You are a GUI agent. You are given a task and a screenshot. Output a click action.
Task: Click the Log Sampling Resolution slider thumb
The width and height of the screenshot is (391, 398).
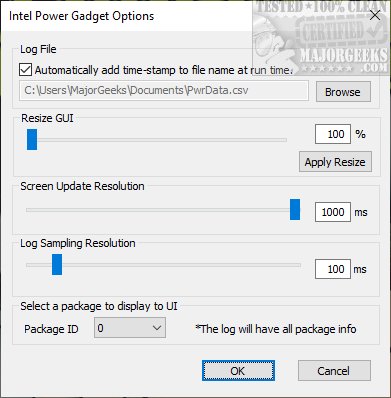point(57,265)
